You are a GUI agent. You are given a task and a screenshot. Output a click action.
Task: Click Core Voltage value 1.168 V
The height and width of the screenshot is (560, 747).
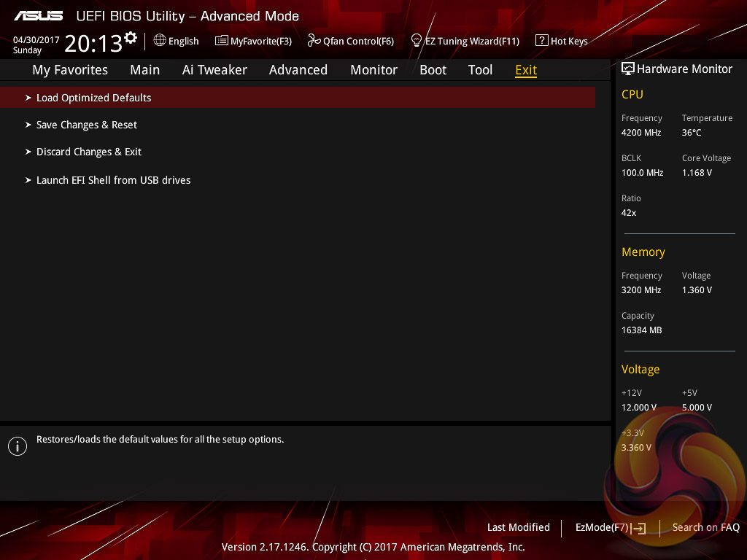[697, 173]
